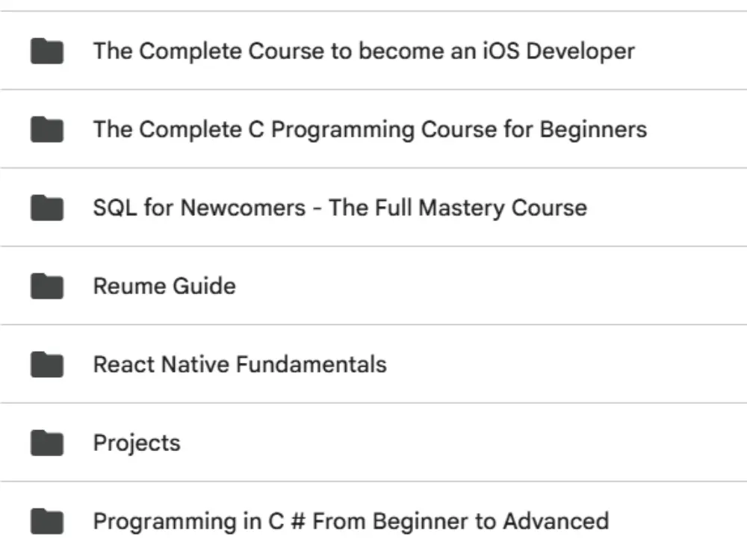Click the Reume Guide folder icon
The image size is (747, 560).
coord(46,286)
